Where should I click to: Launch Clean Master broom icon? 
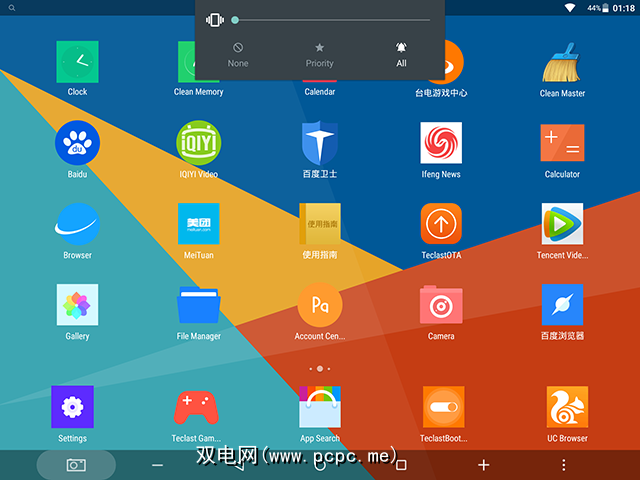562,62
